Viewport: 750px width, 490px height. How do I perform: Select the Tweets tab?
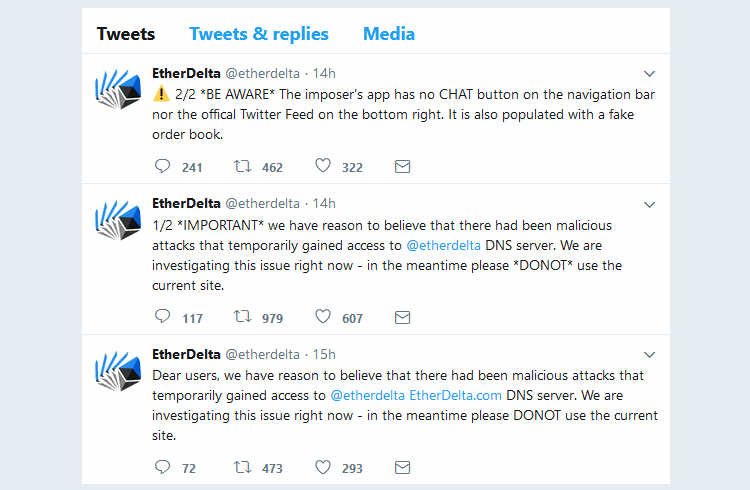126,34
